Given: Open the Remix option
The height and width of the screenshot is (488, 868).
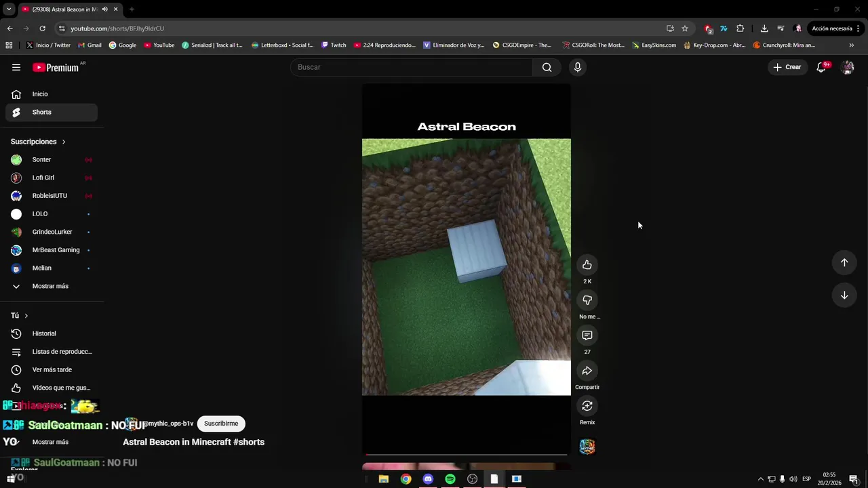Looking at the screenshot, I should [587, 406].
